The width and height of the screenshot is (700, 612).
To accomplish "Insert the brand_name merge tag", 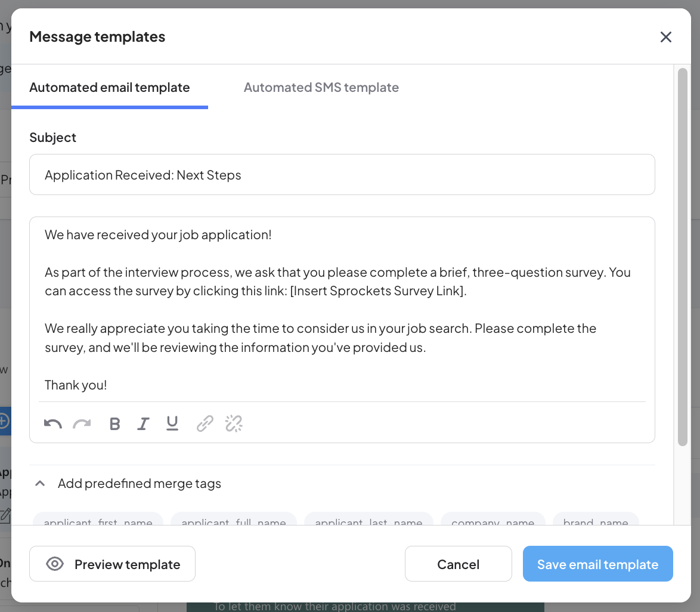I will (596, 521).
